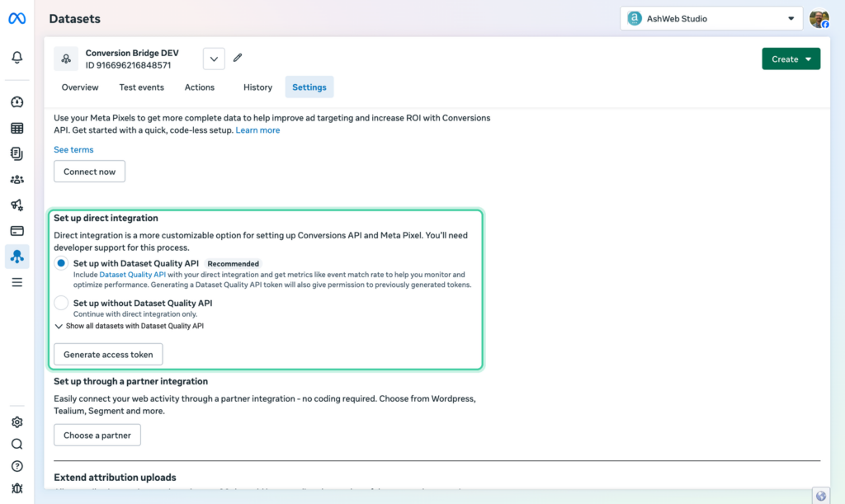Switch to the History tab

[257, 87]
